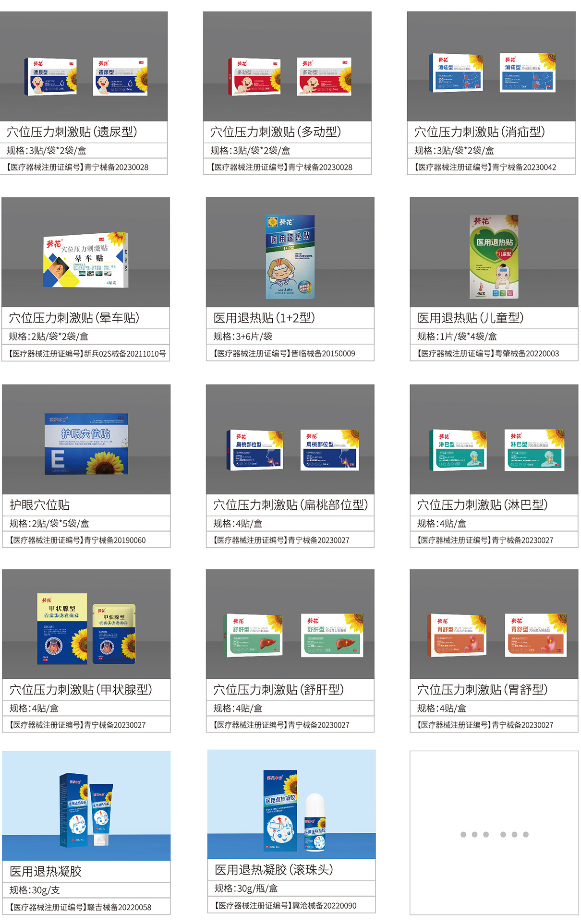Image resolution: width=581 pixels, height=924 pixels.
Task: Open the 遗尿型 acupoint patch product image
Action: pos(84,66)
